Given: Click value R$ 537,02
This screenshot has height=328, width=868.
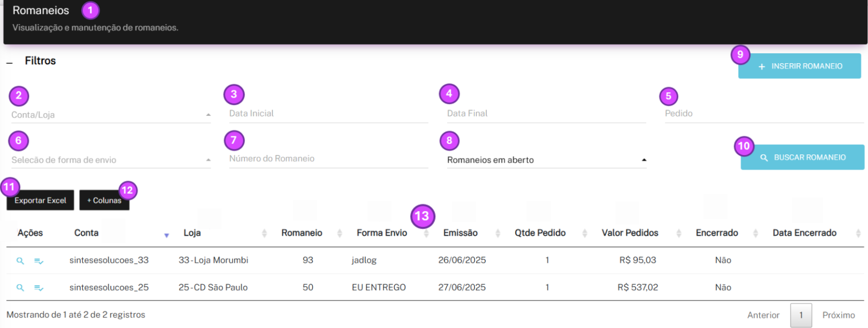Looking at the screenshot, I should 637,287.
